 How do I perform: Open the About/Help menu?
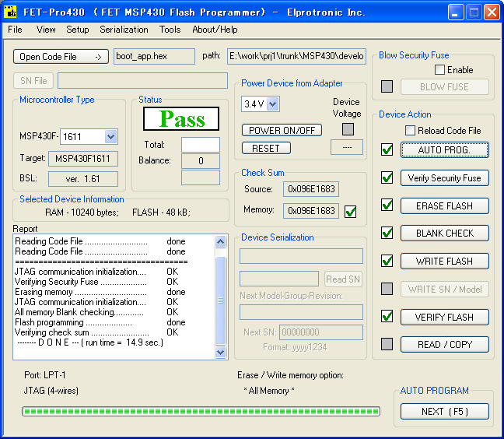pyautogui.click(x=215, y=30)
